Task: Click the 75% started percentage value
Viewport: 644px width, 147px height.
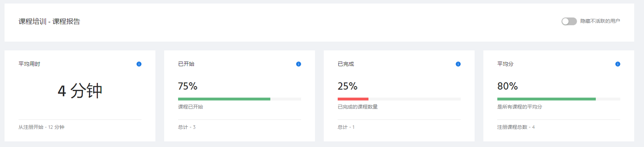Action: (188, 86)
